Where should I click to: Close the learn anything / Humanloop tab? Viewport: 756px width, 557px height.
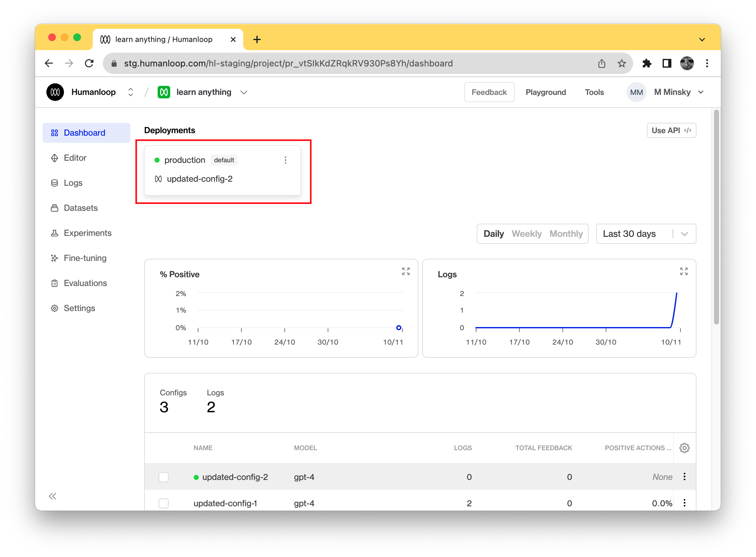point(233,39)
